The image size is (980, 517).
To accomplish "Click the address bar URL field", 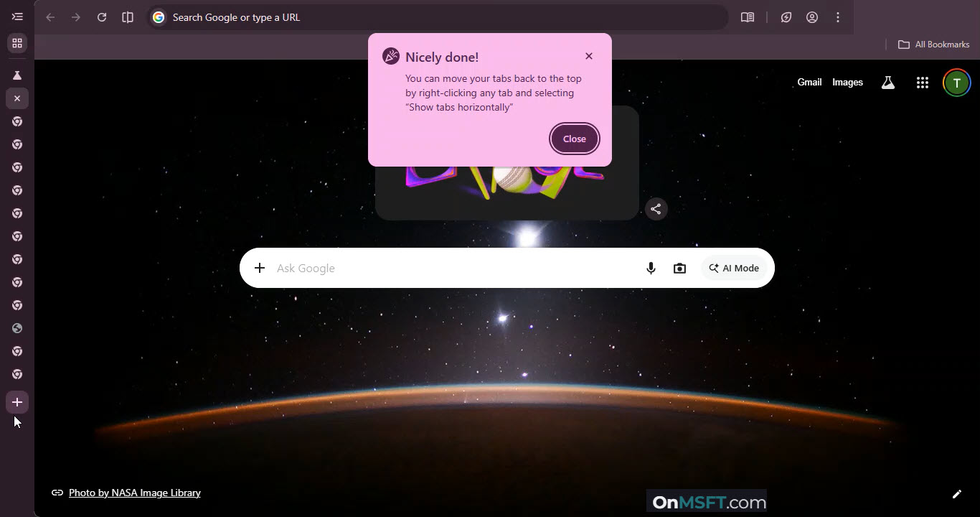I will [430, 17].
